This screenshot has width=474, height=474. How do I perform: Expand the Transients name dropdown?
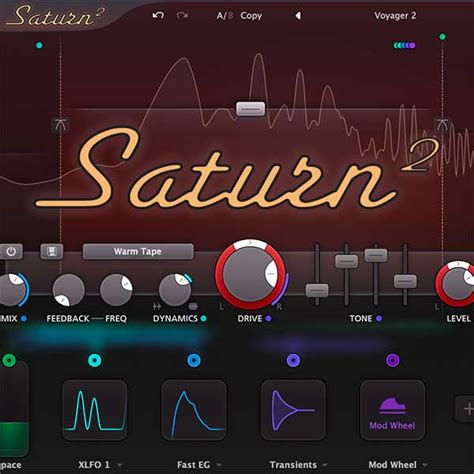point(325,465)
